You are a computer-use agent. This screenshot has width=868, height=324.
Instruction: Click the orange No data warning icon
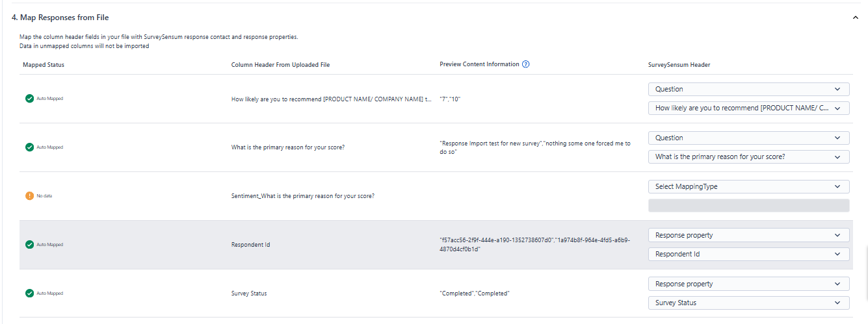point(29,196)
